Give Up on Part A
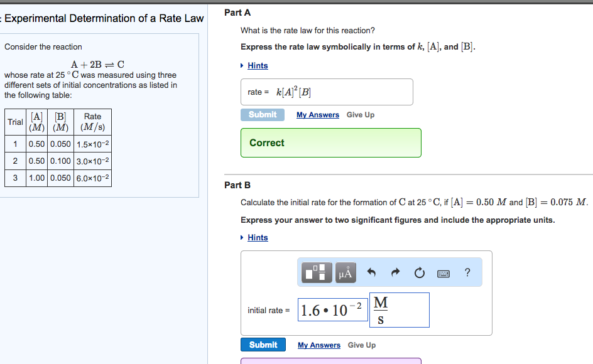Viewport: 593px width, 364px height. (x=361, y=115)
